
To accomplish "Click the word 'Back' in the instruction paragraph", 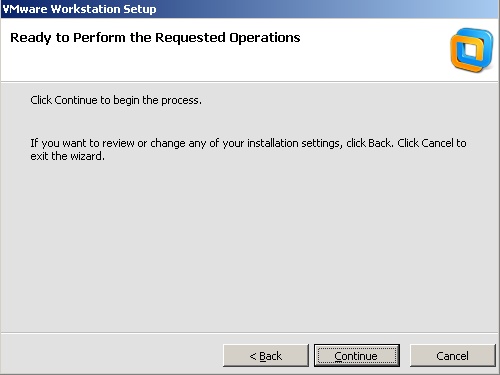I will coord(380,143).
